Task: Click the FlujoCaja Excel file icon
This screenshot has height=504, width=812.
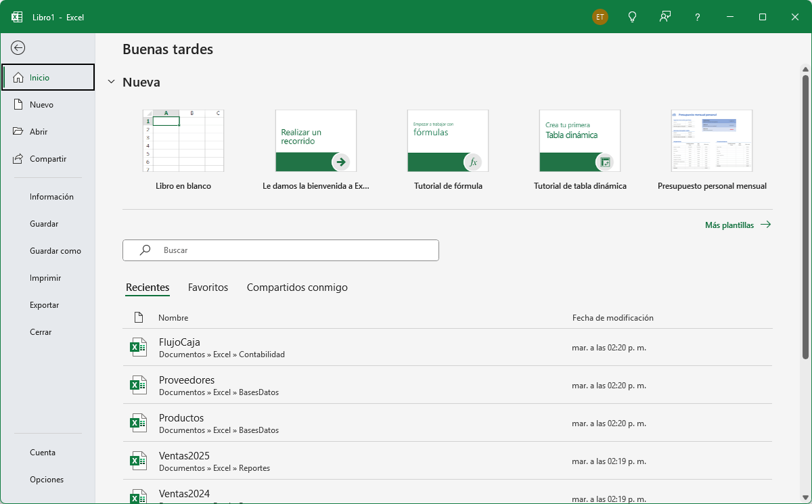Action: [x=138, y=348]
